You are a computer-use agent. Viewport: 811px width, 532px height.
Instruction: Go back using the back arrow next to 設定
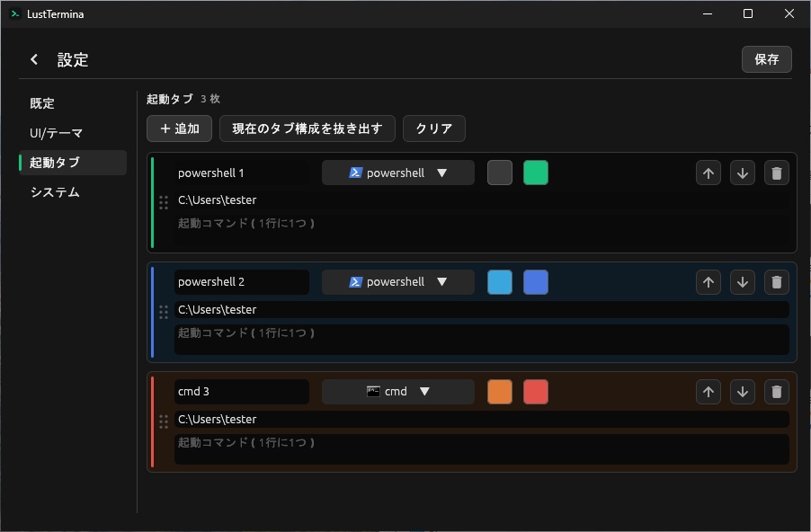click(x=34, y=59)
